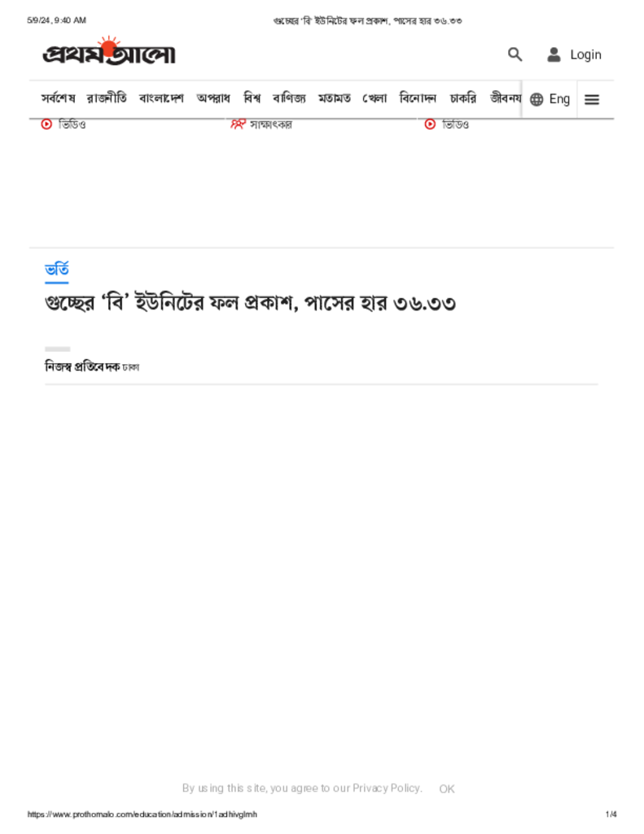Click the globe language icon

click(537, 99)
